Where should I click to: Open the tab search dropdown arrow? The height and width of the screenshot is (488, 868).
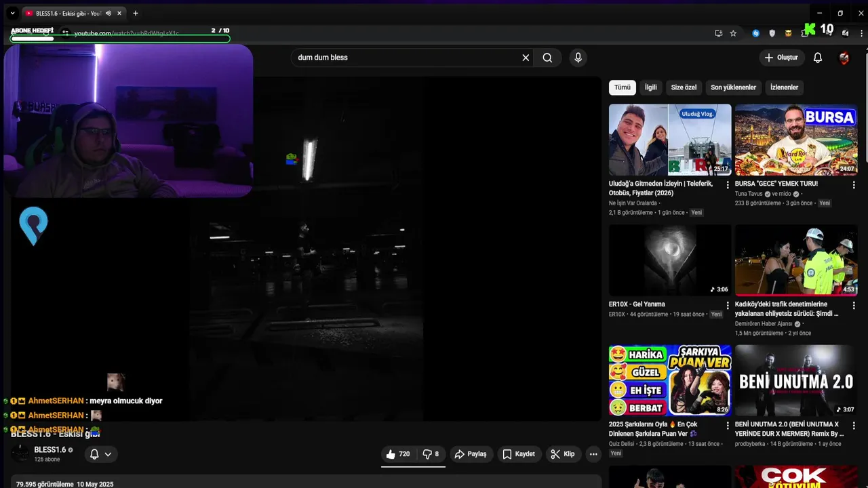[x=12, y=13]
